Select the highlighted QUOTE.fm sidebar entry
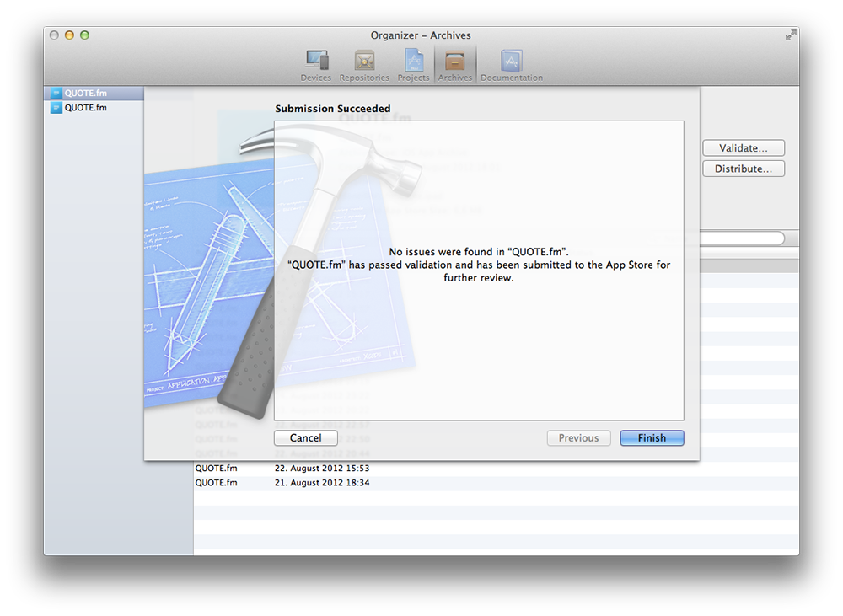The width and height of the screenshot is (843, 616). click(93, 94)
